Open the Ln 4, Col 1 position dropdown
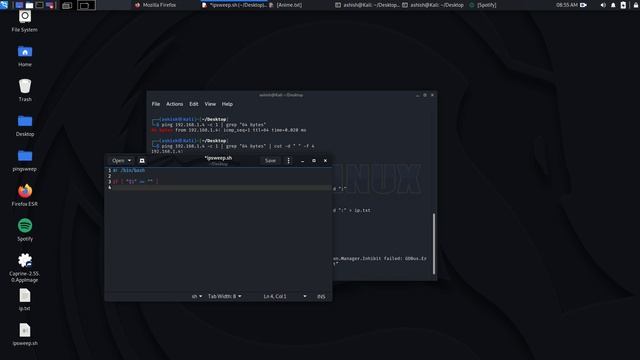Image resolution: width=640 pixels, height=360 pixels. pos(285,296)
